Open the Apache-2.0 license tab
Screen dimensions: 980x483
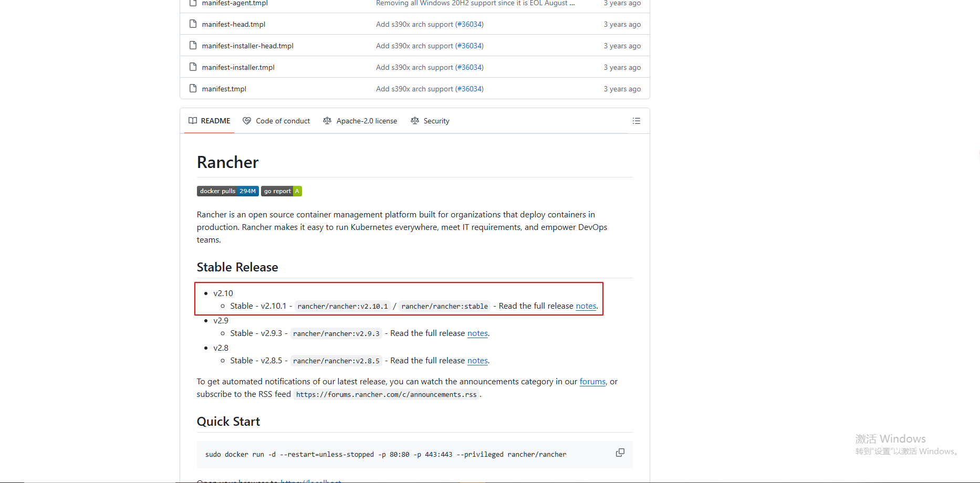pos(360,121)
